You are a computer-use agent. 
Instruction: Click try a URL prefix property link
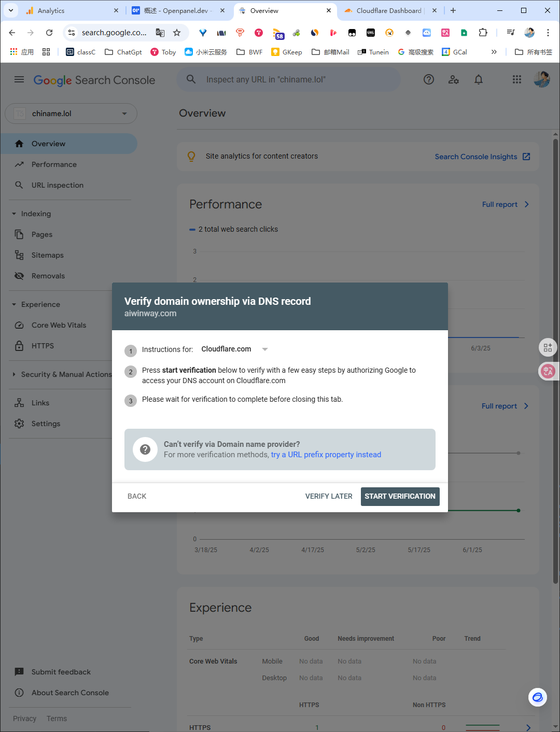326,455
